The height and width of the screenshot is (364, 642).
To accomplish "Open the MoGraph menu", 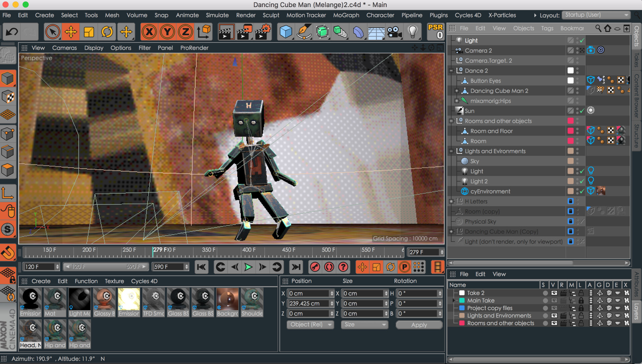I will 346,15.
